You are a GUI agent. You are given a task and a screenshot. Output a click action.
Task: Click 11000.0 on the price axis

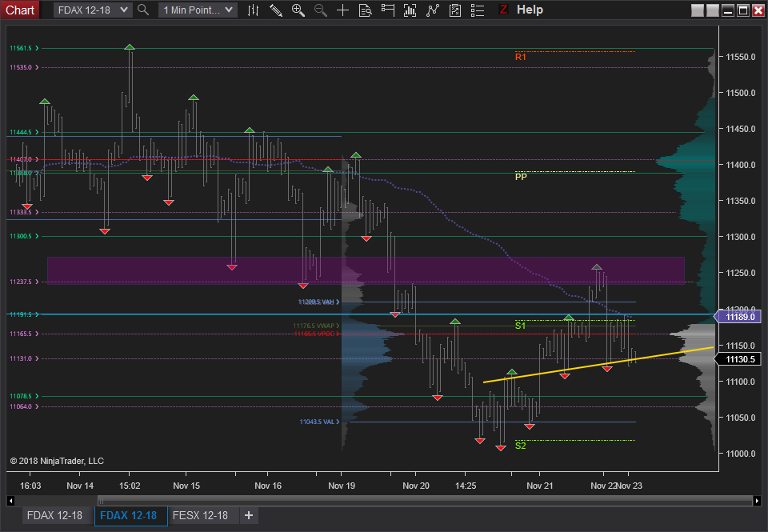point(741,454)
